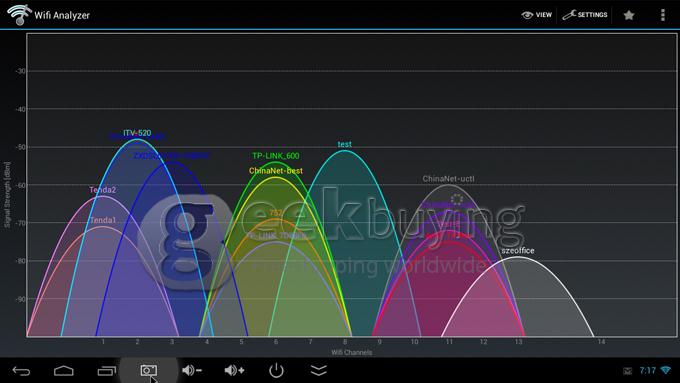Tap the 7:17 clock in the status bar
The image size is (680, 383).
[x=647, y=370]
